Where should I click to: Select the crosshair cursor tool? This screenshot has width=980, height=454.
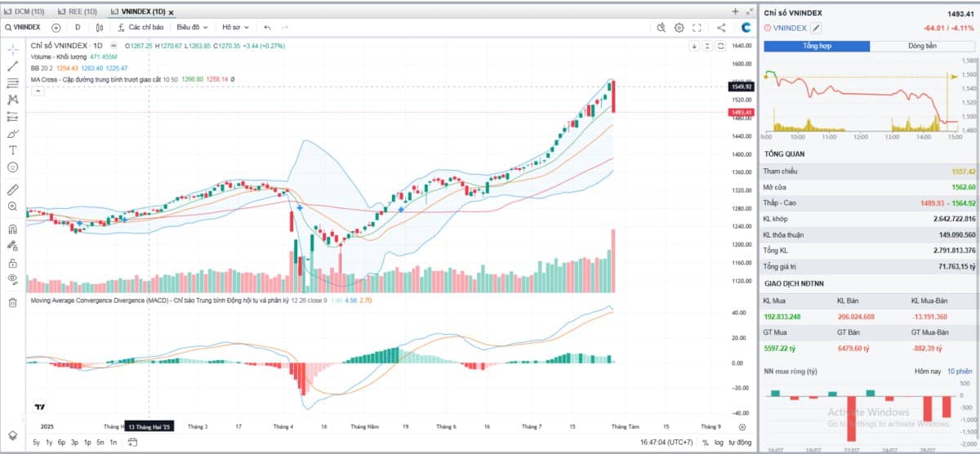pos(13,49)
